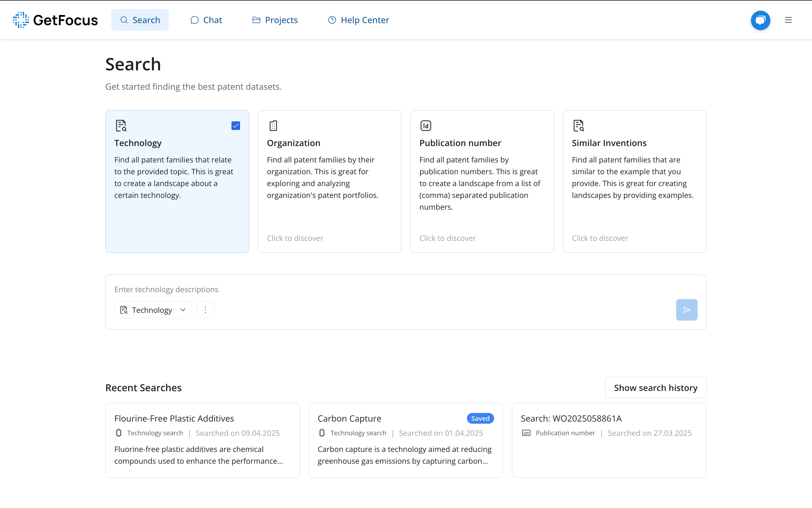The image size is (812, 508).
Task: Click the technology descriptions input field
Action: [405, 289]
